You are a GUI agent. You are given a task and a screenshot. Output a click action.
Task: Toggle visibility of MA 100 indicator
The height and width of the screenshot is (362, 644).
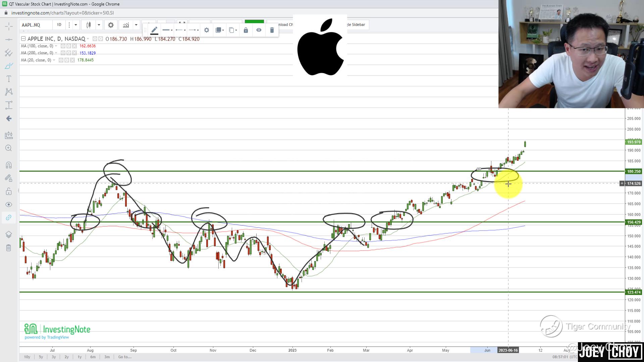63,46
